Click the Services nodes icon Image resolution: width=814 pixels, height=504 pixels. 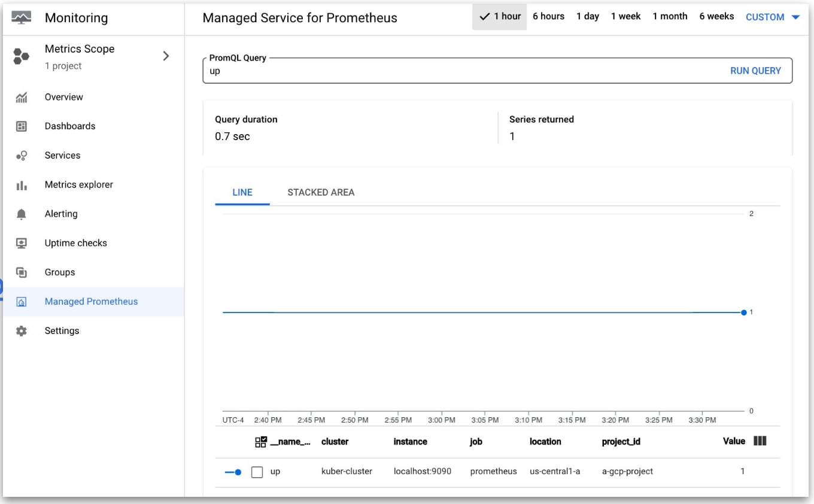coord(22,156)
